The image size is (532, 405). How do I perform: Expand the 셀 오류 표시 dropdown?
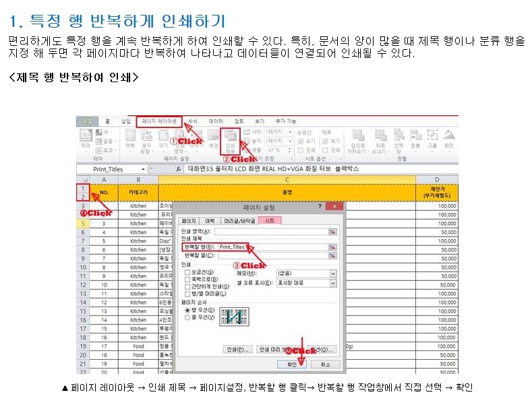(x=332, y=283)
